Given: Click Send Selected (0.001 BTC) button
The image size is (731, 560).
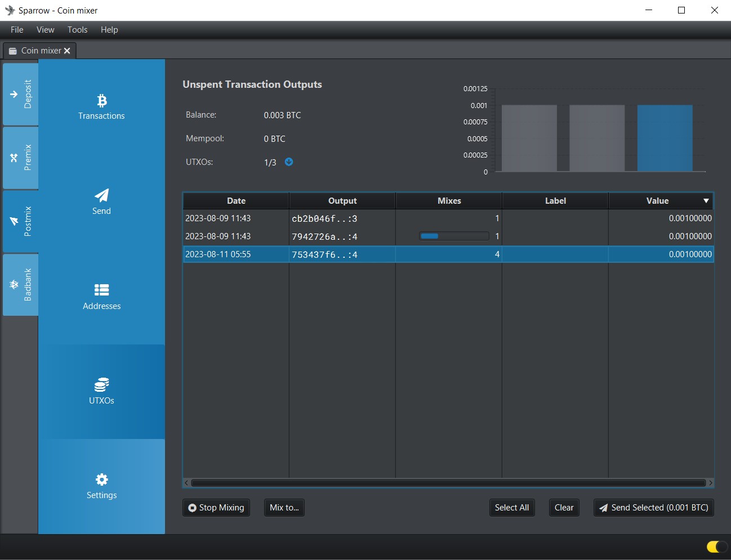Looking at the screenshot, I should pos(653,508).
